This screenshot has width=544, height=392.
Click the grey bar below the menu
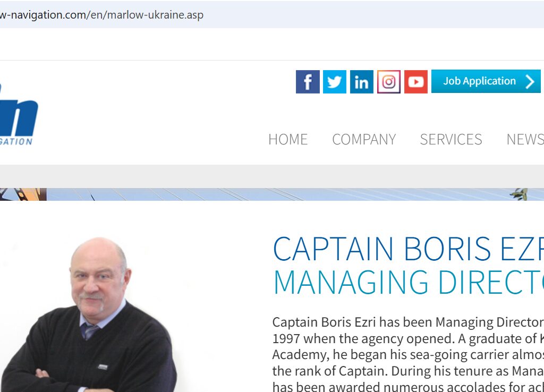pyautogui.click(x=272, y=176)
